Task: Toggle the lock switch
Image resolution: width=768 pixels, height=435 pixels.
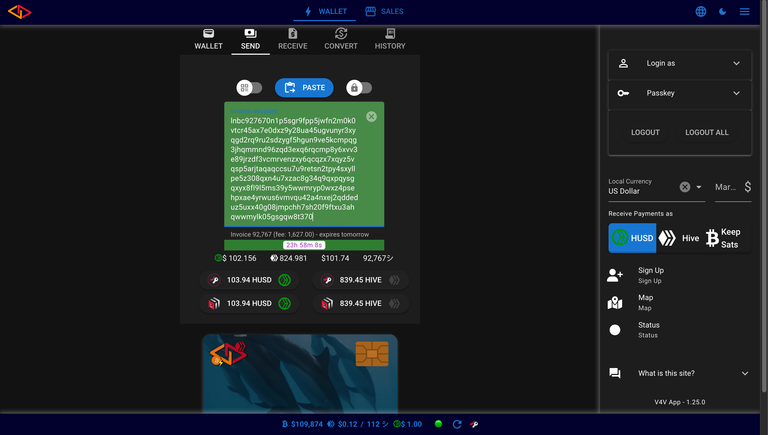Action: coord(359,88)
